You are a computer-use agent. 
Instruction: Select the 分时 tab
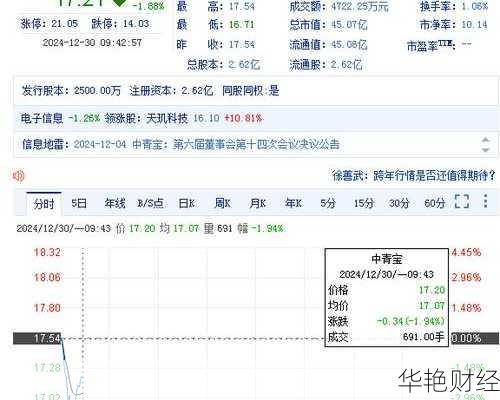point(44,204)
